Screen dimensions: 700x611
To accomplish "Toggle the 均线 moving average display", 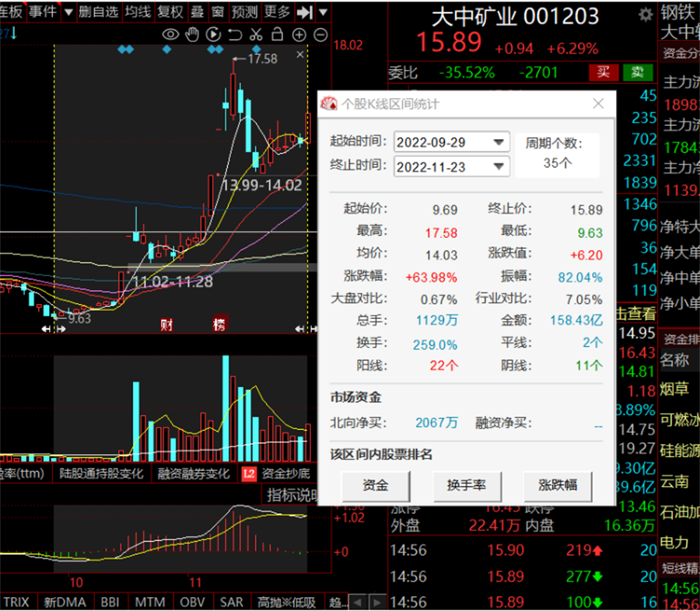I will (138, 12).
